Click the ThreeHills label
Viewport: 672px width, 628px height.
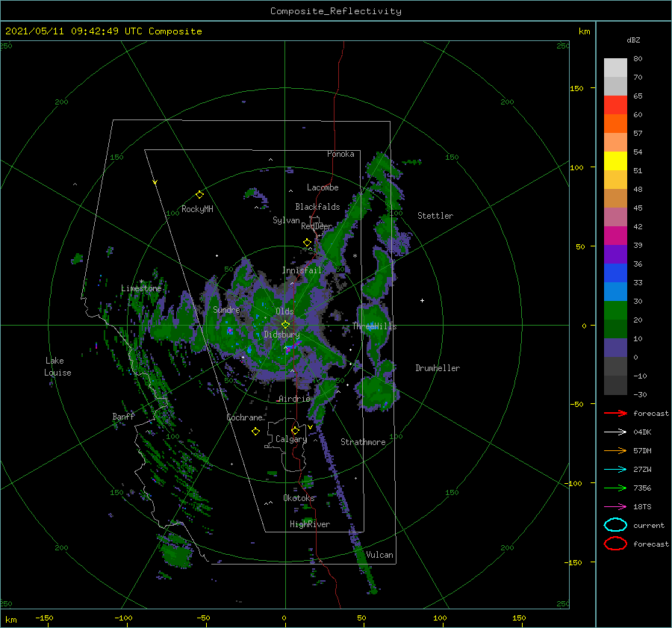(374, 326)
